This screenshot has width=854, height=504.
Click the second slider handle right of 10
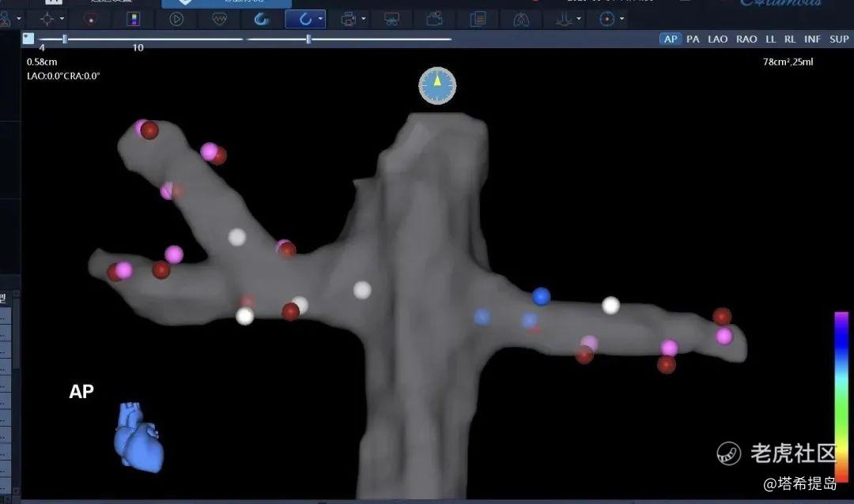(309, 39)
